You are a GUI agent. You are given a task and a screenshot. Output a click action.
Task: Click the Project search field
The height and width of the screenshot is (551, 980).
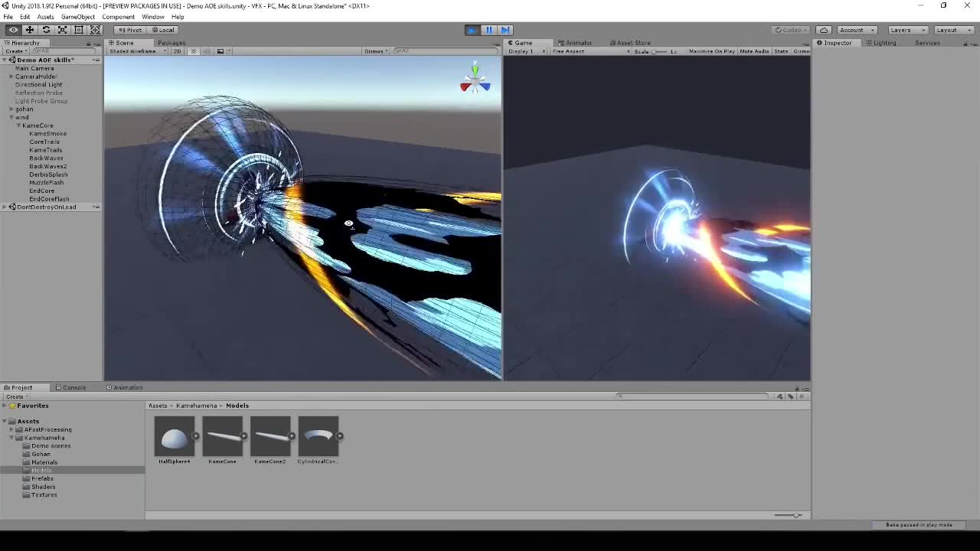coord(693,396)
